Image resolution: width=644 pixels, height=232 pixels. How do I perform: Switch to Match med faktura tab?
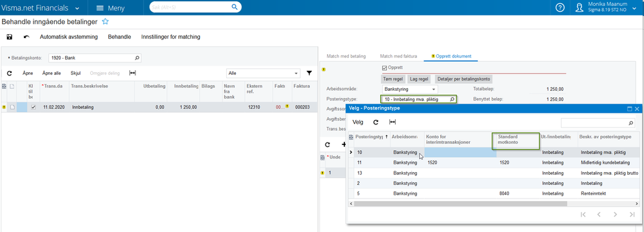pos(398,56)
